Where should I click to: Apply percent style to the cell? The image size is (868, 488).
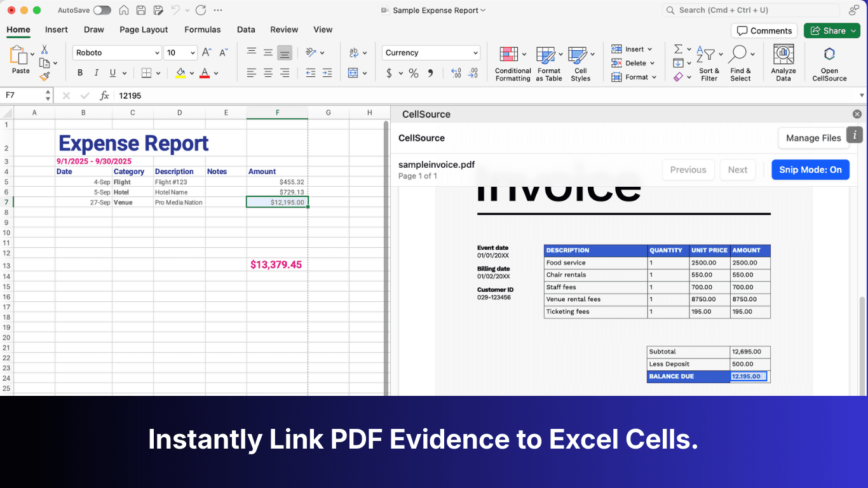click(x=413, y=73)
